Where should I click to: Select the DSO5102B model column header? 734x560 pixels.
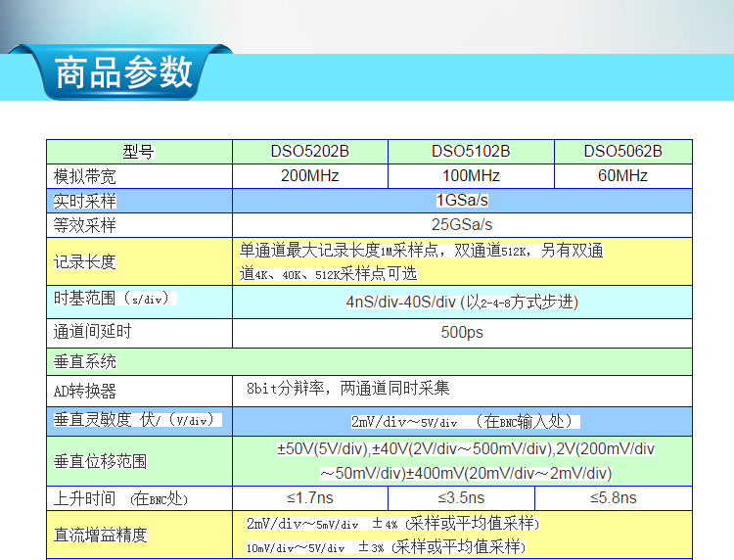click(471, 152)
